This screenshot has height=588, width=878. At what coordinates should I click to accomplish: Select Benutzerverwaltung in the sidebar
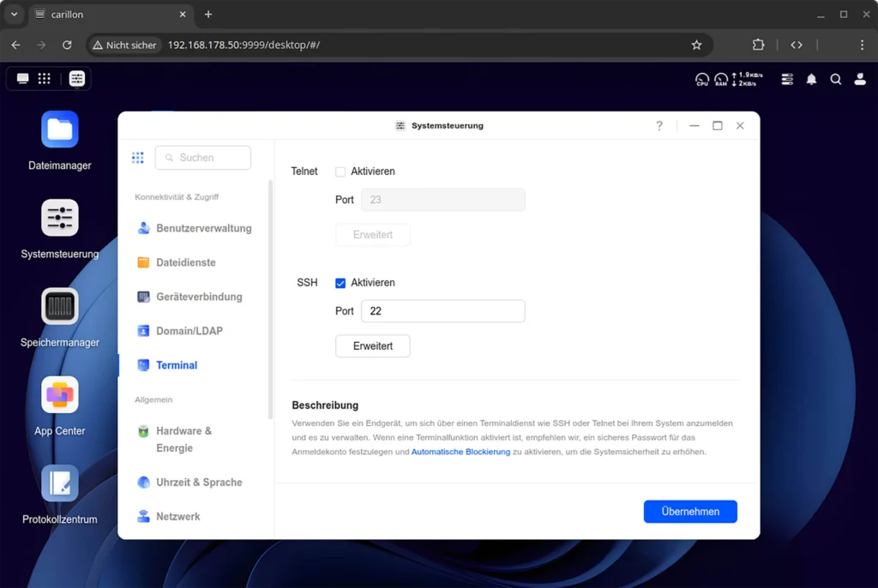coord(203,229)
